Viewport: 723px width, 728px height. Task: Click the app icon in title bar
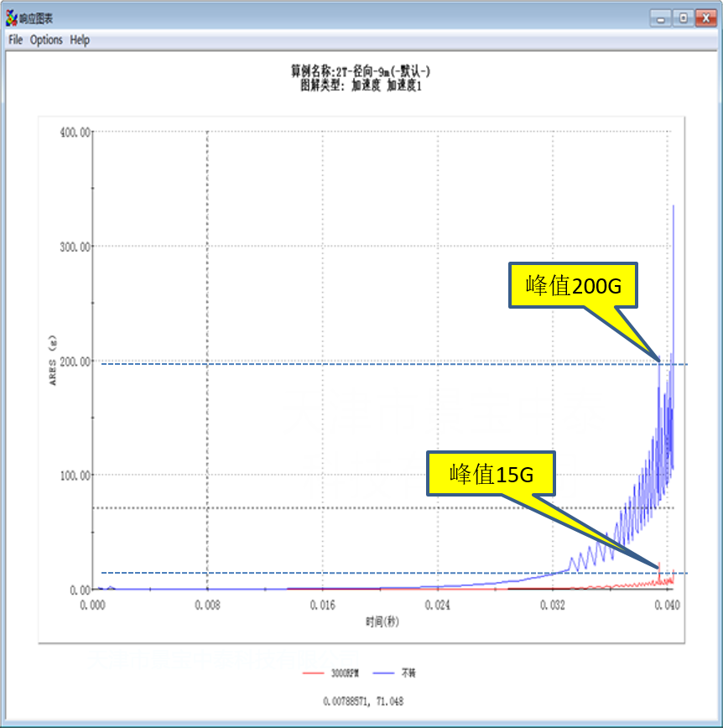(x=11, y=18)
